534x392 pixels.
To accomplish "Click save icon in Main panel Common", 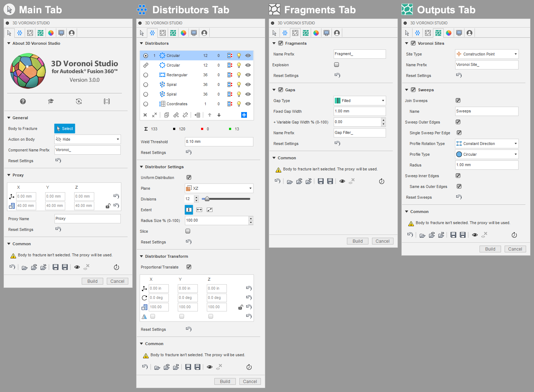I will click(56, 267).
